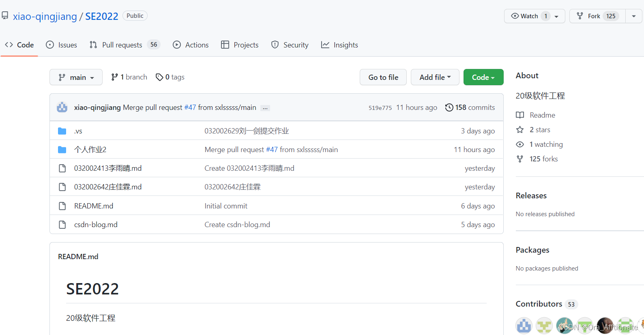Open the main branch selector dropdown
Screen dimensions: 644x335
pyautogui.click(x=76, y=77)
